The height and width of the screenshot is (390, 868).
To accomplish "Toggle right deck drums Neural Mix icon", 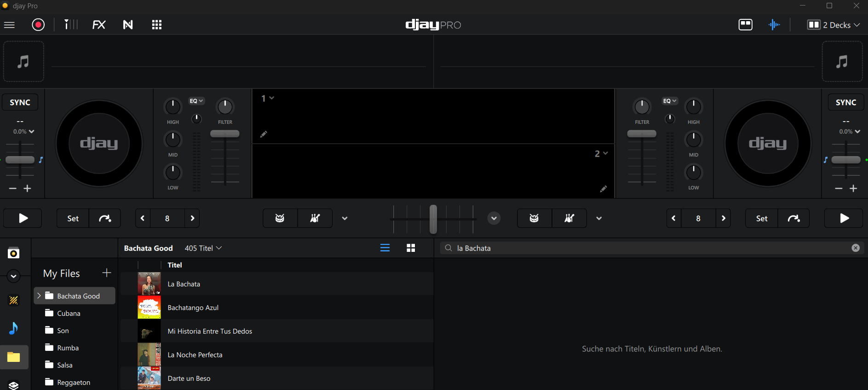I will click(535, 218).
